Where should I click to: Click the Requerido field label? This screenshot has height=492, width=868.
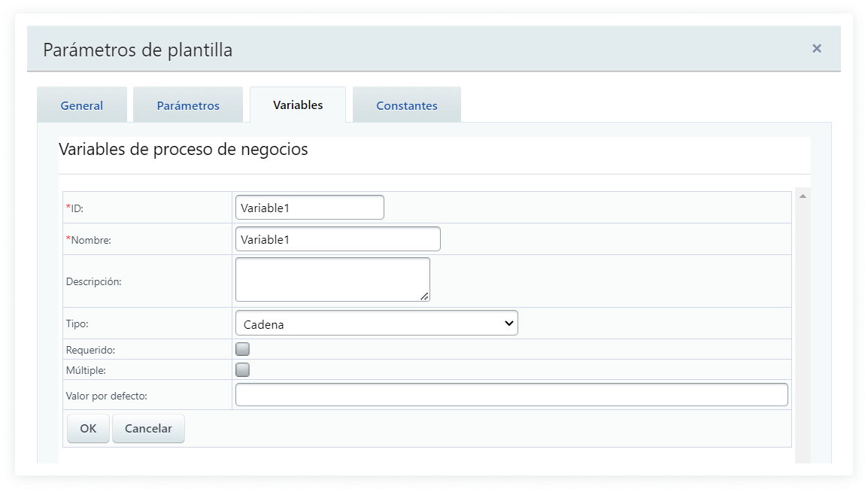coord(91,350)
